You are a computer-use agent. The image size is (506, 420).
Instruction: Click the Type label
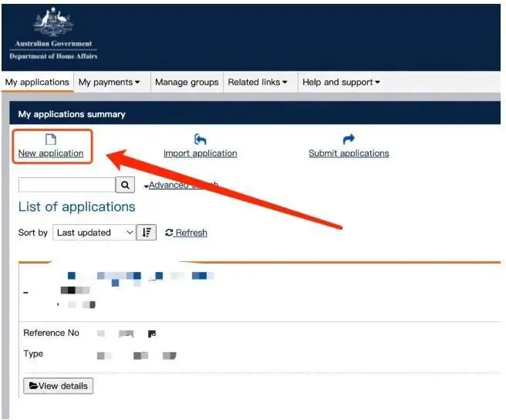(33, 354)
